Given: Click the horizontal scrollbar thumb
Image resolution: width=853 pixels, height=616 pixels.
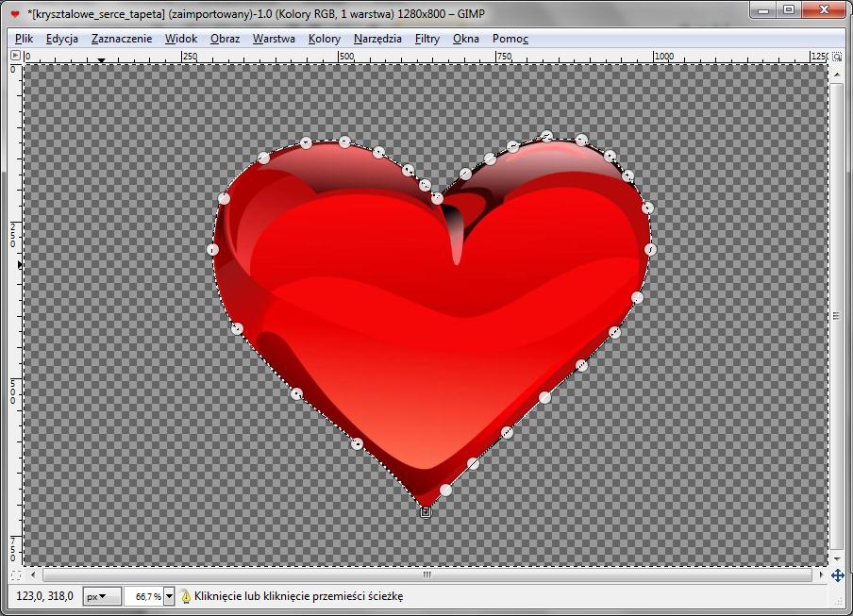Looking at the screenshot, I should (x=427, y=574).
